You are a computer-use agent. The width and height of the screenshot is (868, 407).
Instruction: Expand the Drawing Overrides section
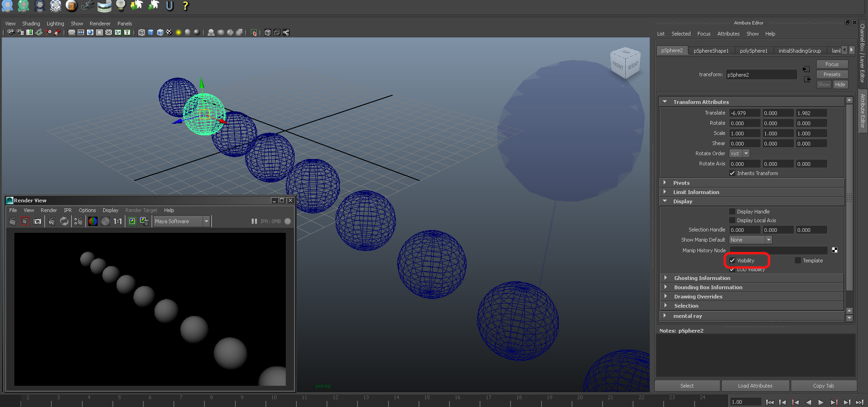(665, 297)
